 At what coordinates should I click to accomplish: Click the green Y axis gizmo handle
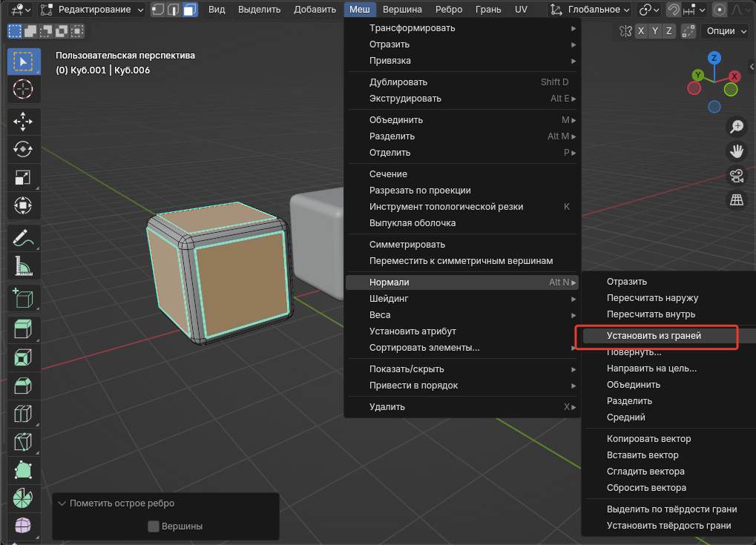click(x=697, y=75)
